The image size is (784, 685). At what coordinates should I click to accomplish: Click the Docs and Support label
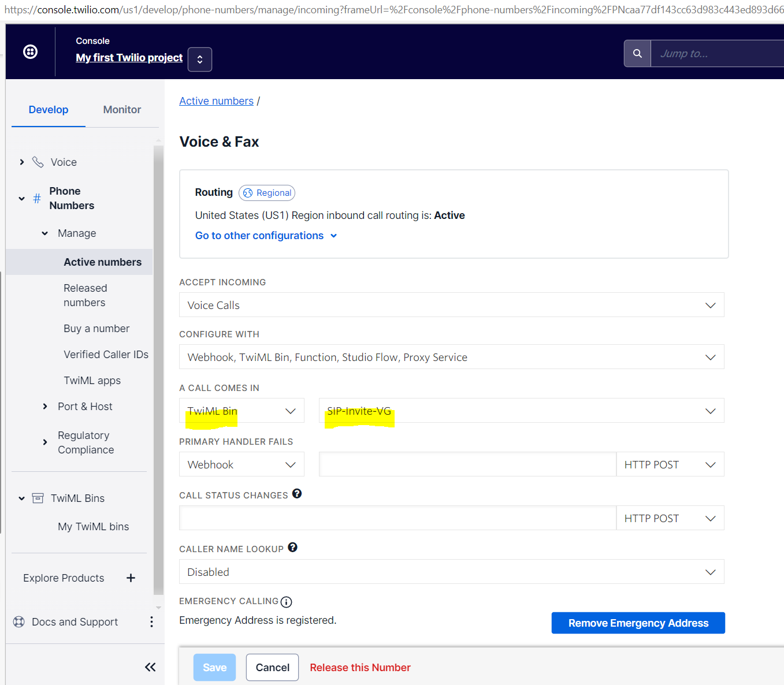coord(75,622)
